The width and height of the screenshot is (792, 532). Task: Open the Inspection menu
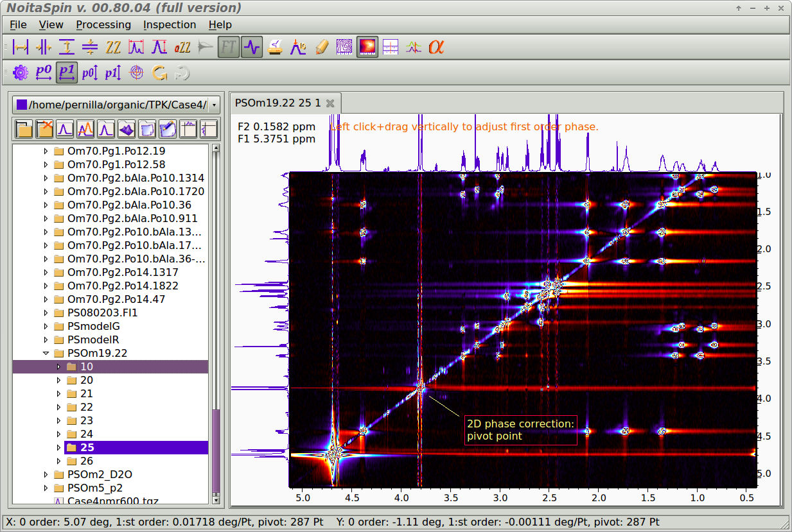170,24
